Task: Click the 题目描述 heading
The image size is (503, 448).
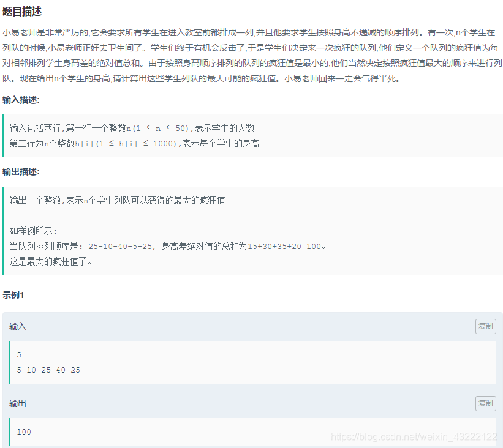Action: tap(22, 12)
